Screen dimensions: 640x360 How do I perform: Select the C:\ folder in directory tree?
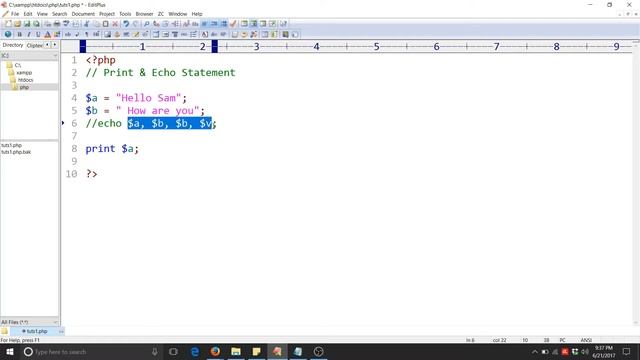tap(14, 65)
